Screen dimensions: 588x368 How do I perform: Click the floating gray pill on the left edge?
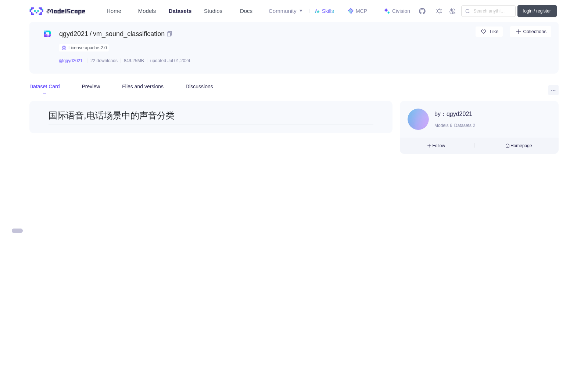pyautogui.click(x=17, y=231)
